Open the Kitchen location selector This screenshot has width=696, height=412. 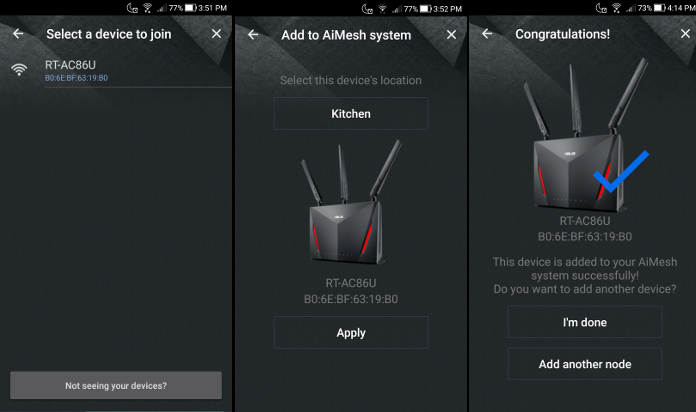(350, 114)
